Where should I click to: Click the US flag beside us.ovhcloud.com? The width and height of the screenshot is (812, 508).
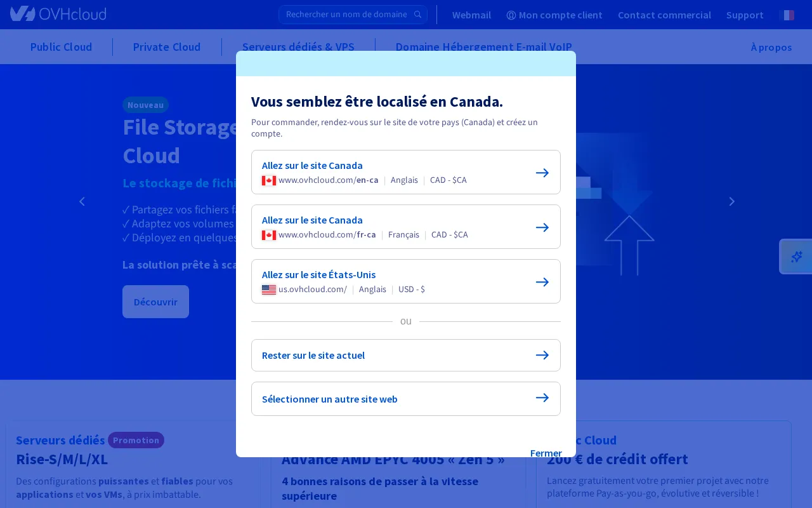[269, 290]
